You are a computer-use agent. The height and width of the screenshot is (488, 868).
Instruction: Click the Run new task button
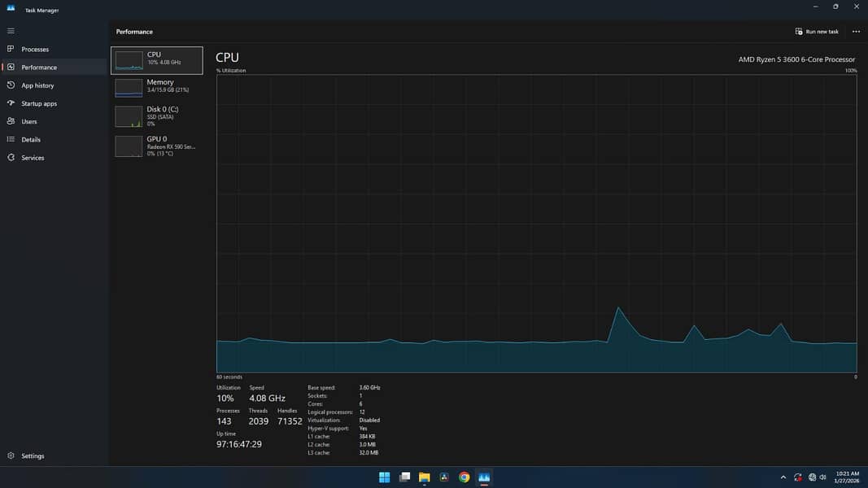(817, 32)
